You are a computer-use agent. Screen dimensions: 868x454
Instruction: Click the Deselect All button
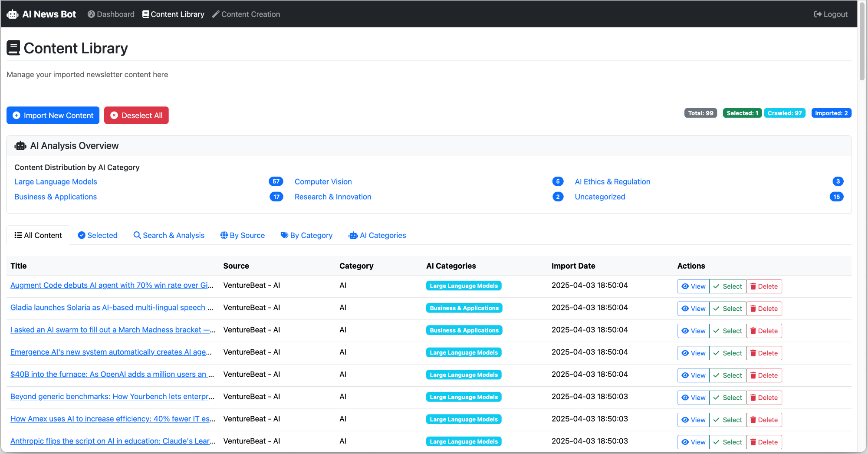point(136,115)
